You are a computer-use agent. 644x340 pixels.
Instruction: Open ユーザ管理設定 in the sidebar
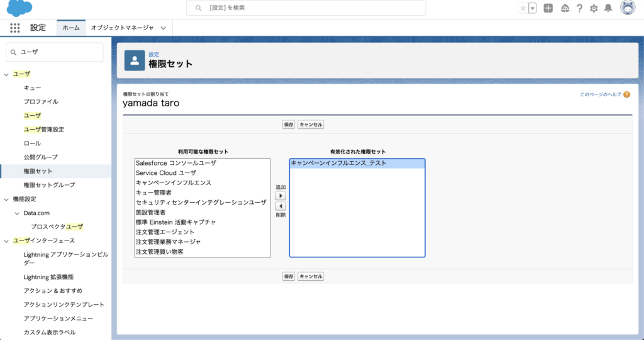pos(44,130)
